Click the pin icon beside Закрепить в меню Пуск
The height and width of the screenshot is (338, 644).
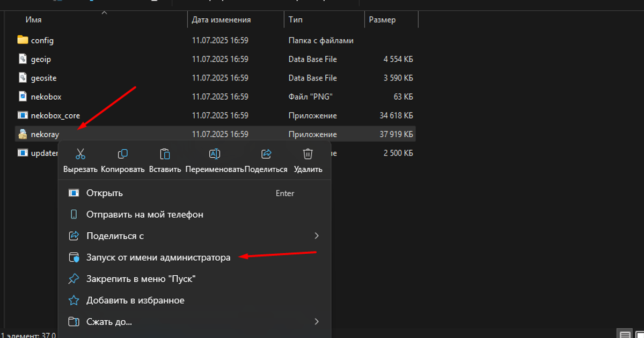coord(74,279)
